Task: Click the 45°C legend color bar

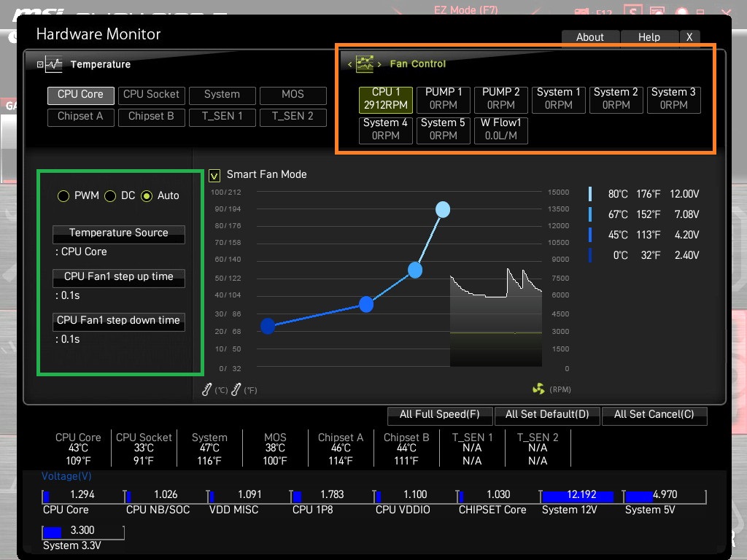Action: click(590, 235)
